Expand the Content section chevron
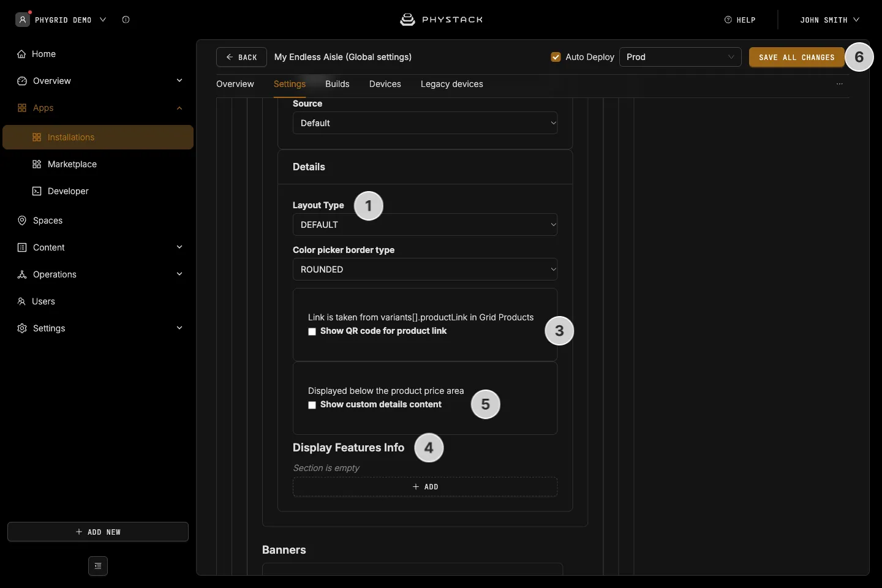882x588 pixels. tap(179, 247)
